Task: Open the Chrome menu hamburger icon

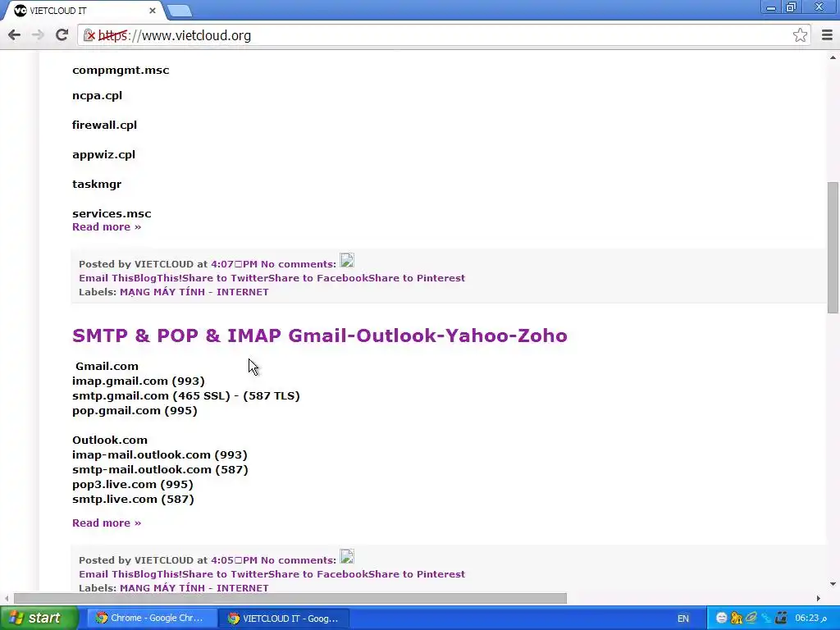Action: pos(827,35)
